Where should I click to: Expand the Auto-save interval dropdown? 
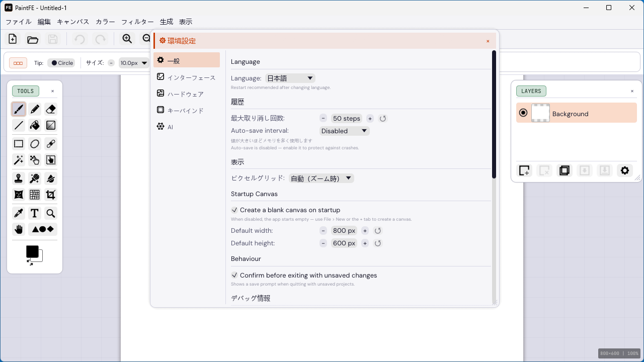pos(345,131)
